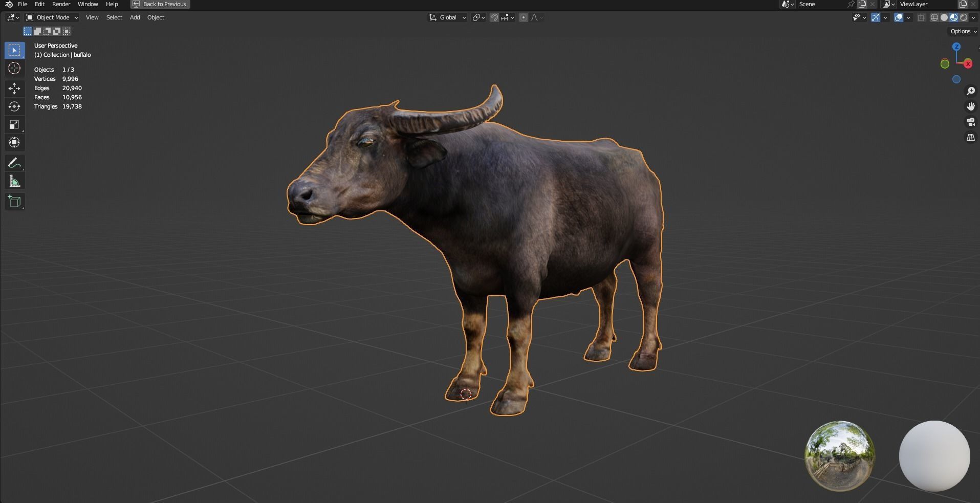
Task: Open the proportional editing falloff dropdown
Action: tap(536, 17)
